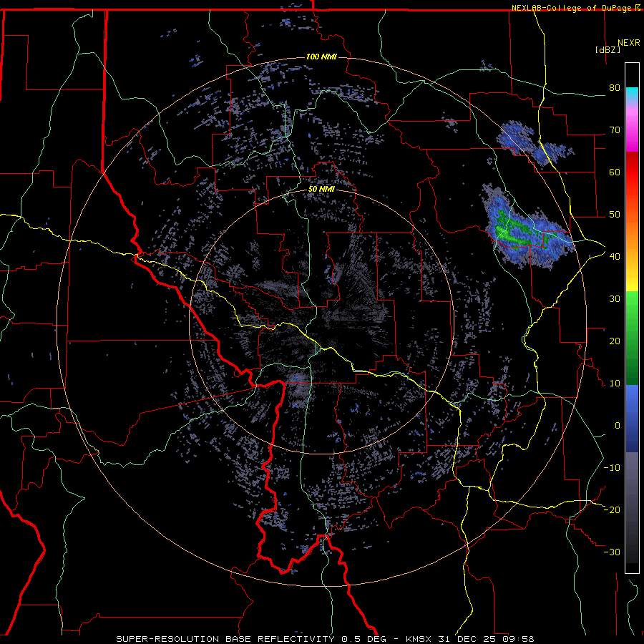Image resolution: width=644 pixels, height=644 pixels.
Task: Click the [dBZ] unit label
Action: tap(608, 50)
